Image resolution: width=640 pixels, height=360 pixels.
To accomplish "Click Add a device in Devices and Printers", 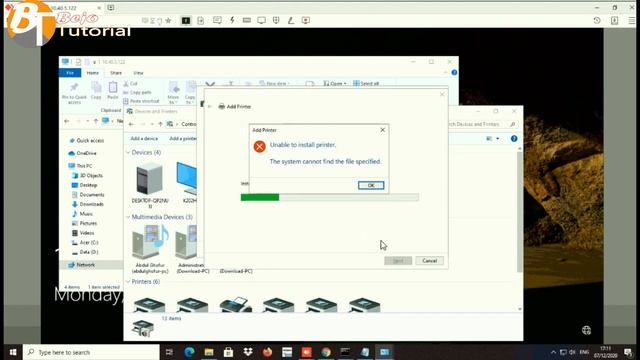I will tap(144, 139).
